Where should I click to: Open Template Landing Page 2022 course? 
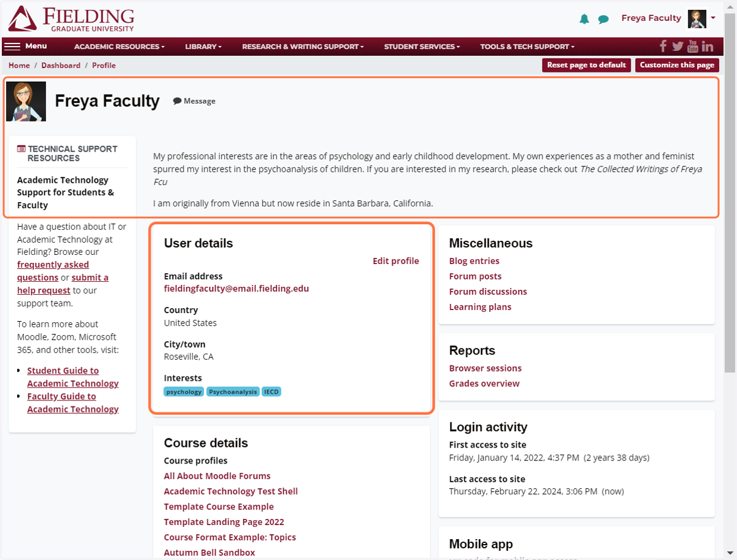pyautogui.click(x=224, y=522)
